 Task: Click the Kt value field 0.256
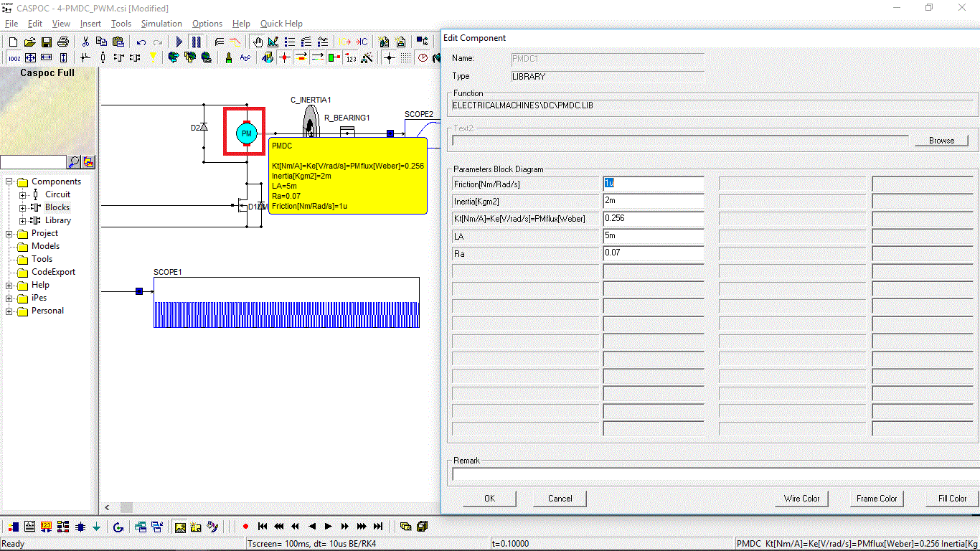(x=654, y=219)
